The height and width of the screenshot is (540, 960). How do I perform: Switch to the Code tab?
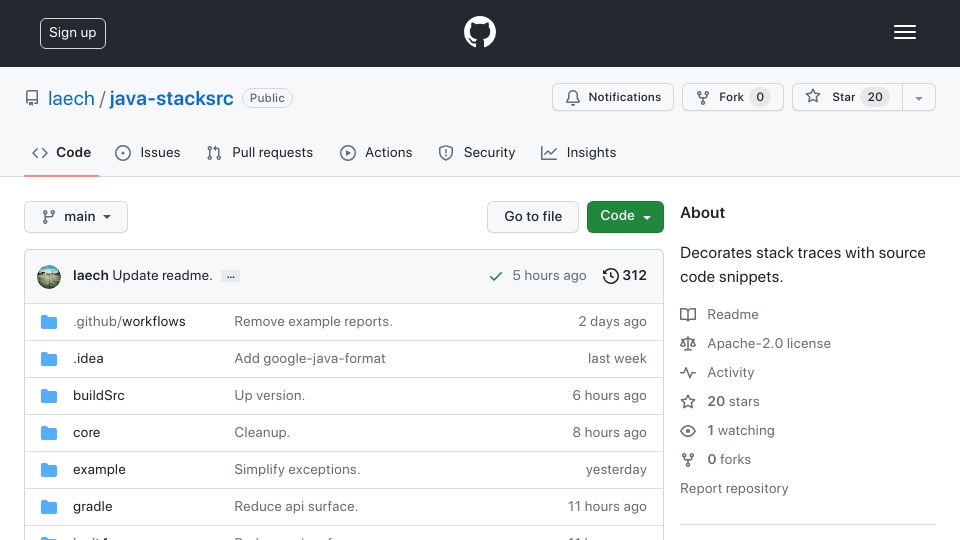pyautogui.click(x=61, y=152)
